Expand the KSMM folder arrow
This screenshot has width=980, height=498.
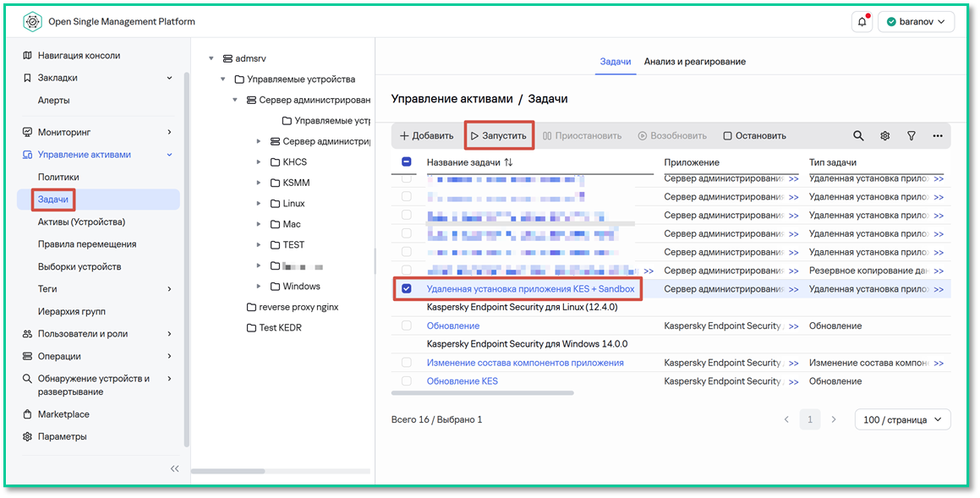(x=259, y=183)
